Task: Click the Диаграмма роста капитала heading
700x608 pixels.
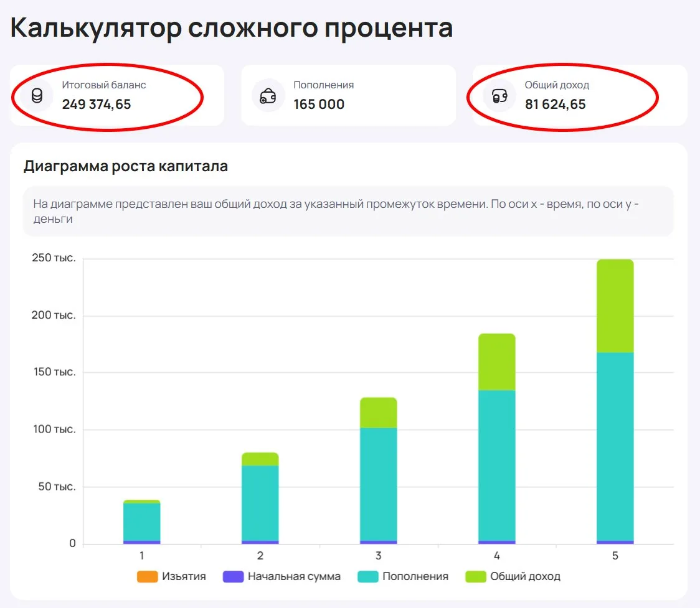Action: [126, 166]
